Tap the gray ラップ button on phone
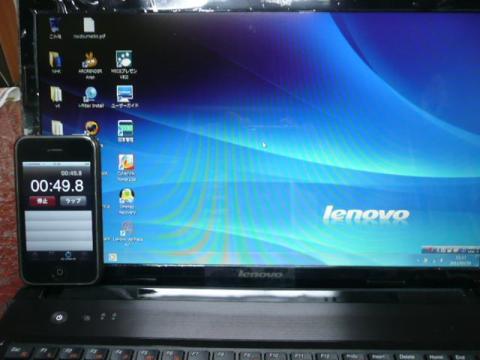 (x=73, y=201)
